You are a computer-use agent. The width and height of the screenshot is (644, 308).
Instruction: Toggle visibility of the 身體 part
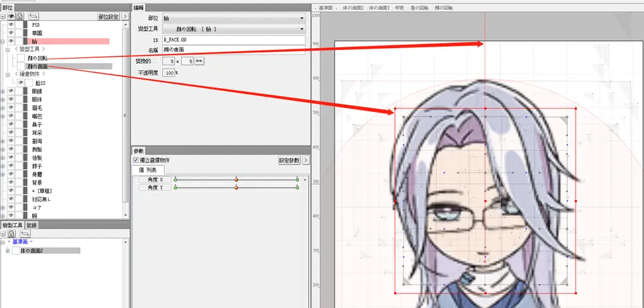(11, 174)
